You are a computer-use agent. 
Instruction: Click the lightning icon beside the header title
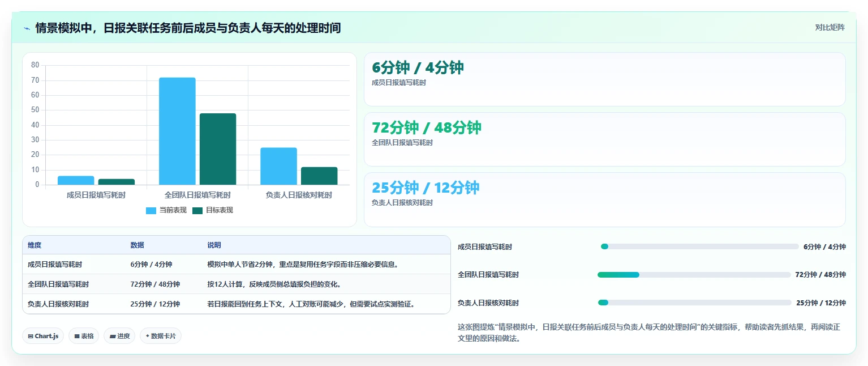point(27,28)
